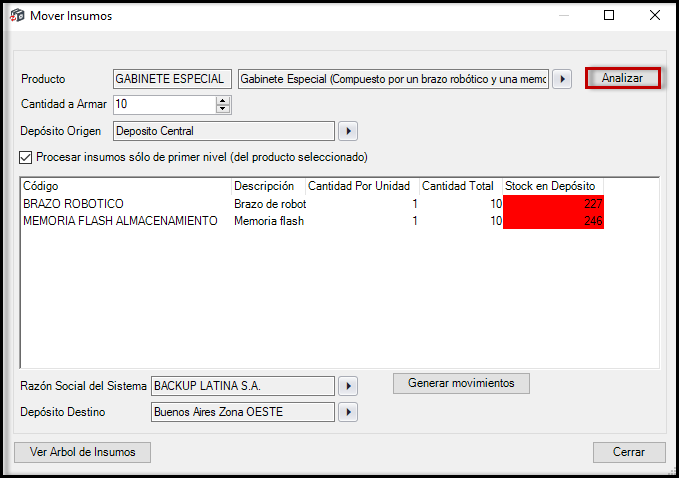Screen dimensions: 679x478
Task: Click the Mover Insumos window icon
Action: pyautogui.click(x=17, y=16)
